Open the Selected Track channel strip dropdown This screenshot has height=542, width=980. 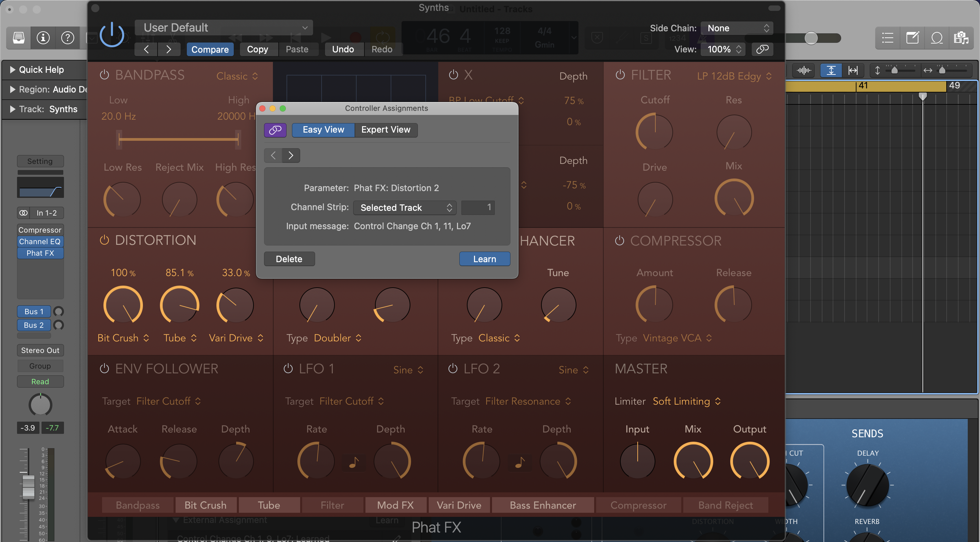coord(404,207)
